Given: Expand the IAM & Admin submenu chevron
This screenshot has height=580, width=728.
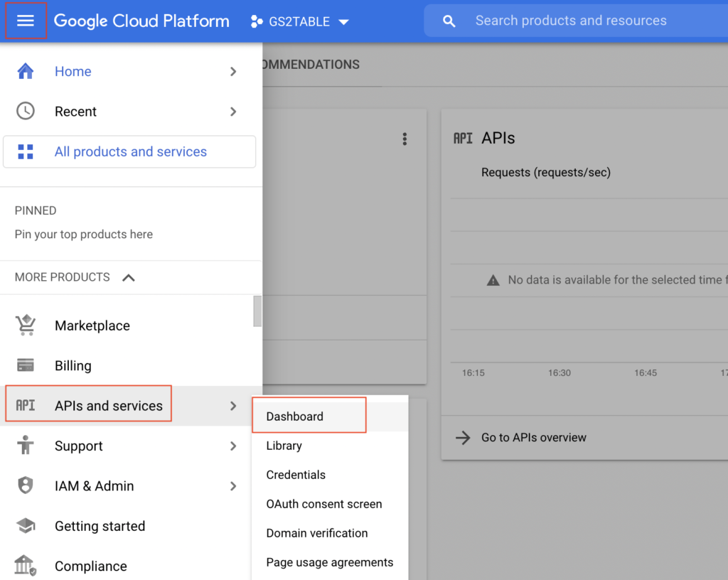Looking at the screenshot, I should (233, 485).
